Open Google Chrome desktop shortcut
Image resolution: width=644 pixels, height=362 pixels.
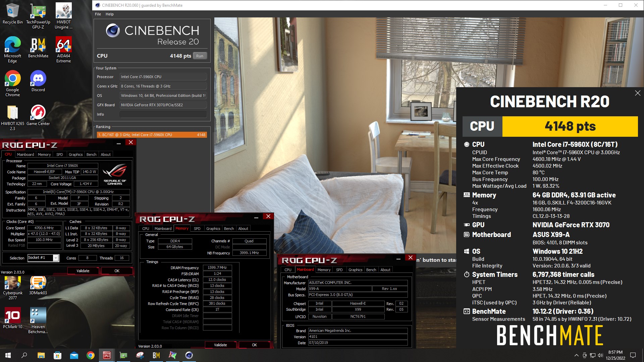(x=12, y=83)
